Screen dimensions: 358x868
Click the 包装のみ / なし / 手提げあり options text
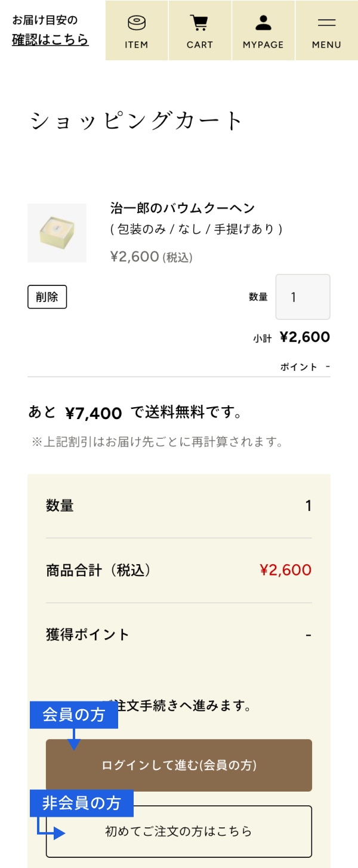(196, 229)
